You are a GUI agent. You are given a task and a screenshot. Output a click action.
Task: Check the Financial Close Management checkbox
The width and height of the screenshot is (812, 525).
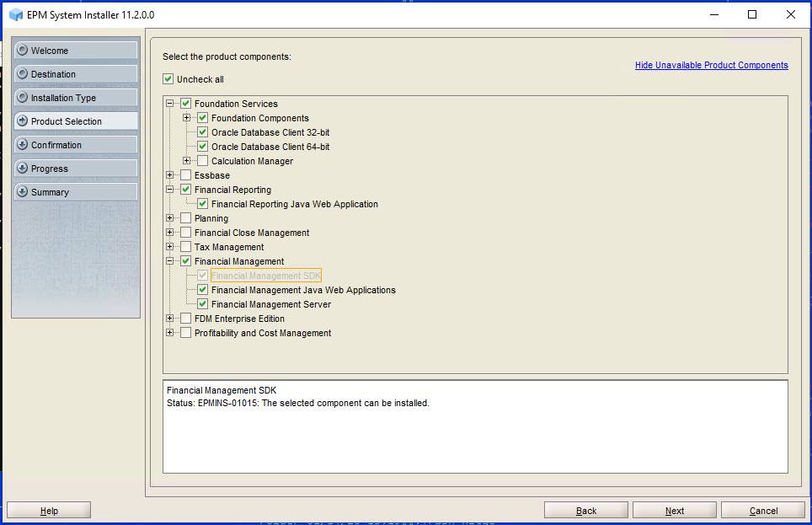(186, 233)
